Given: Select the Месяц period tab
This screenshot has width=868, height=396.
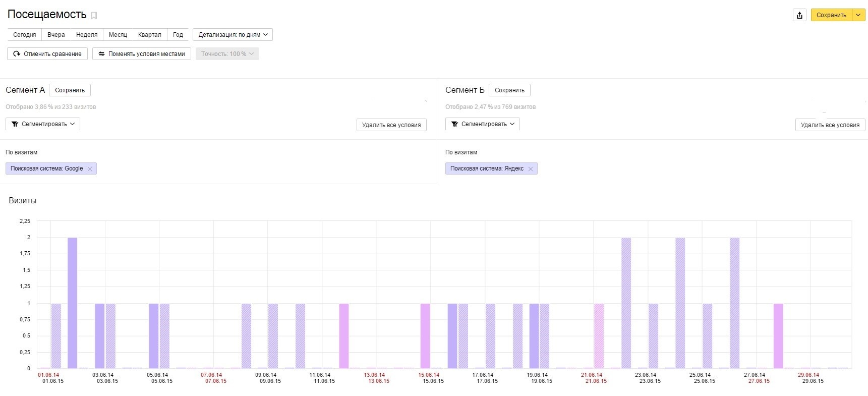Looking at the screenshot, I should (118, 35).
